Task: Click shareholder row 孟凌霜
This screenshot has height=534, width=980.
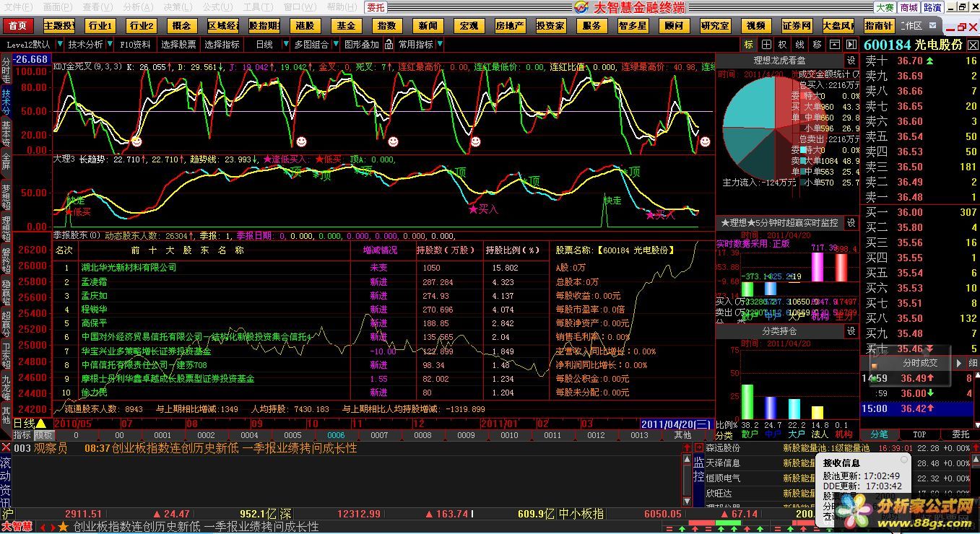Action: (94, 282)
